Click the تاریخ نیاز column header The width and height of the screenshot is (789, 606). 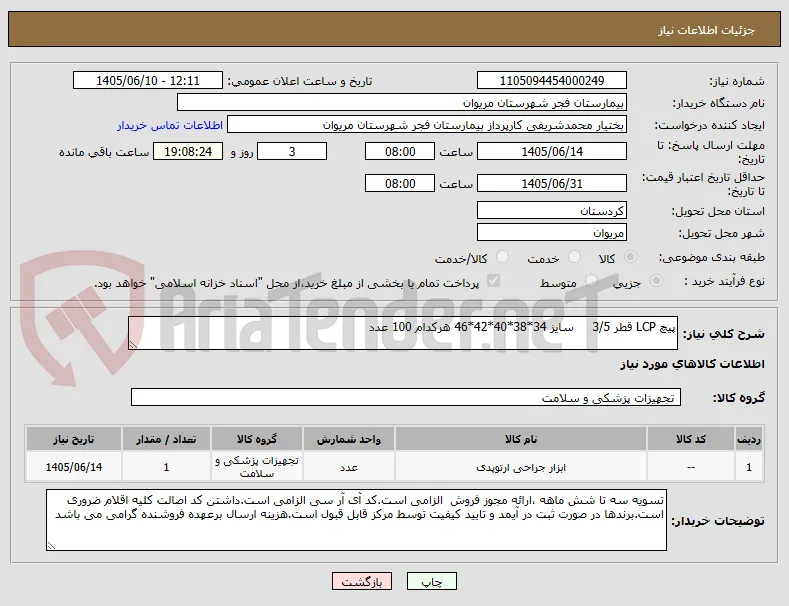(73, 439)
